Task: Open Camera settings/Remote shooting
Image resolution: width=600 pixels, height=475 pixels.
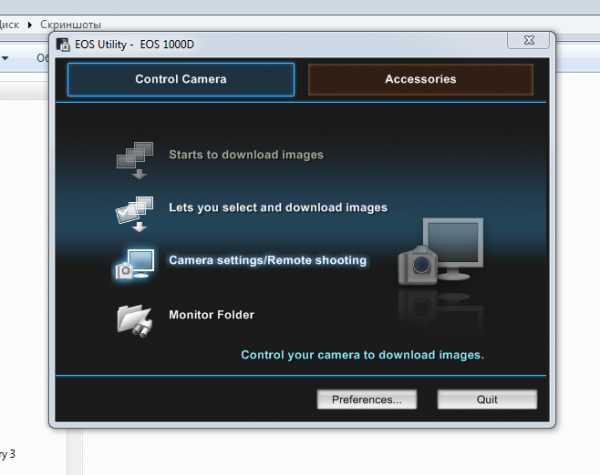Action: pyautogui.click(x=268, y=260)
